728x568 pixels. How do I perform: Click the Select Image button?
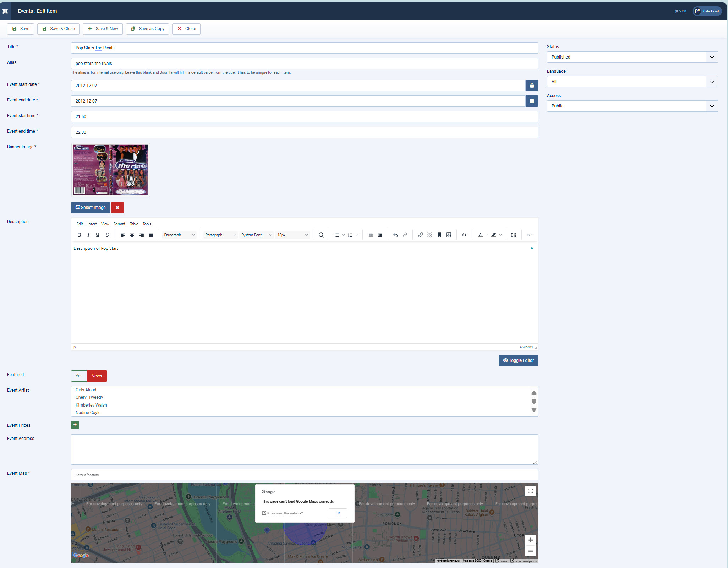[x=91, y=208]
